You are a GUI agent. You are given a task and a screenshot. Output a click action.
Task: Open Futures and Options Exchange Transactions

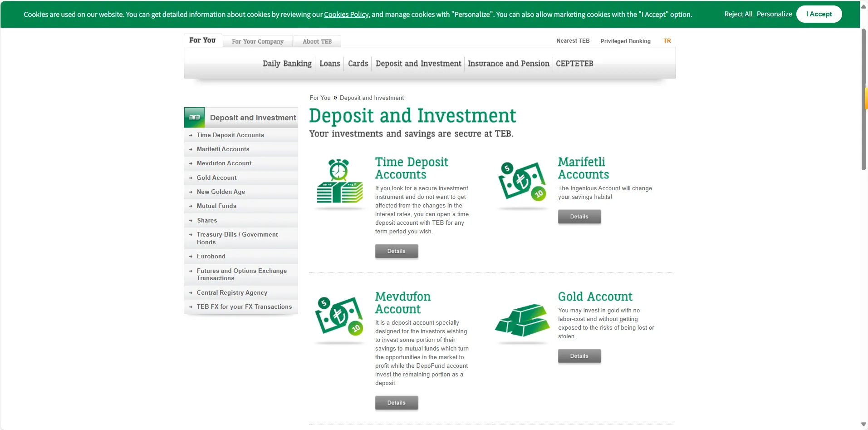pyautogui.click(x=241, y=274)
